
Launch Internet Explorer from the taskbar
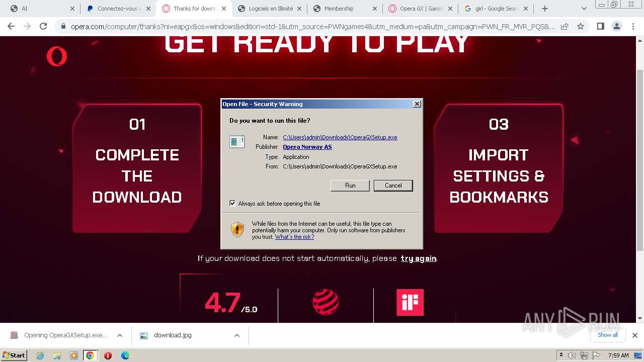click(x=40, y=355)
